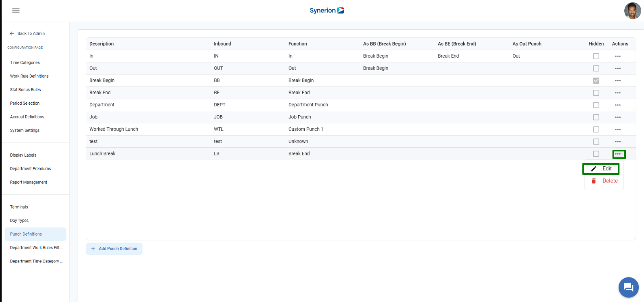Choose Delete from the actions menu

coord(604,181)
